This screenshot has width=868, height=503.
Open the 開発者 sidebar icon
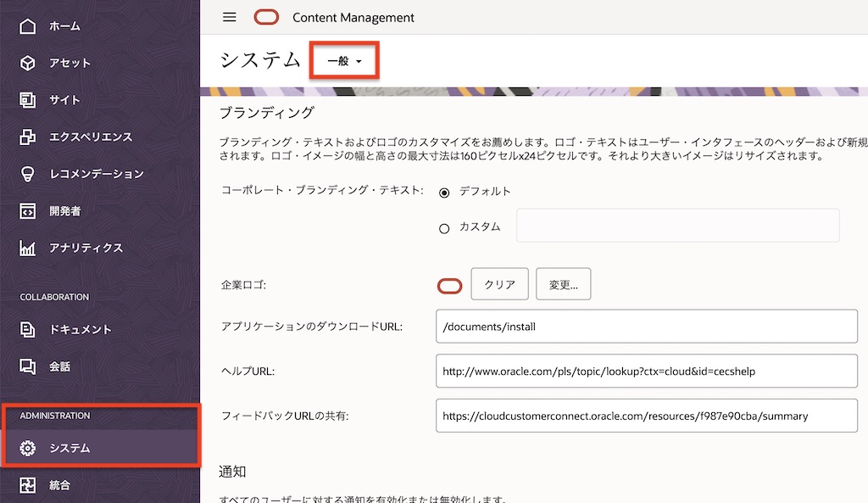click(27, 210)
